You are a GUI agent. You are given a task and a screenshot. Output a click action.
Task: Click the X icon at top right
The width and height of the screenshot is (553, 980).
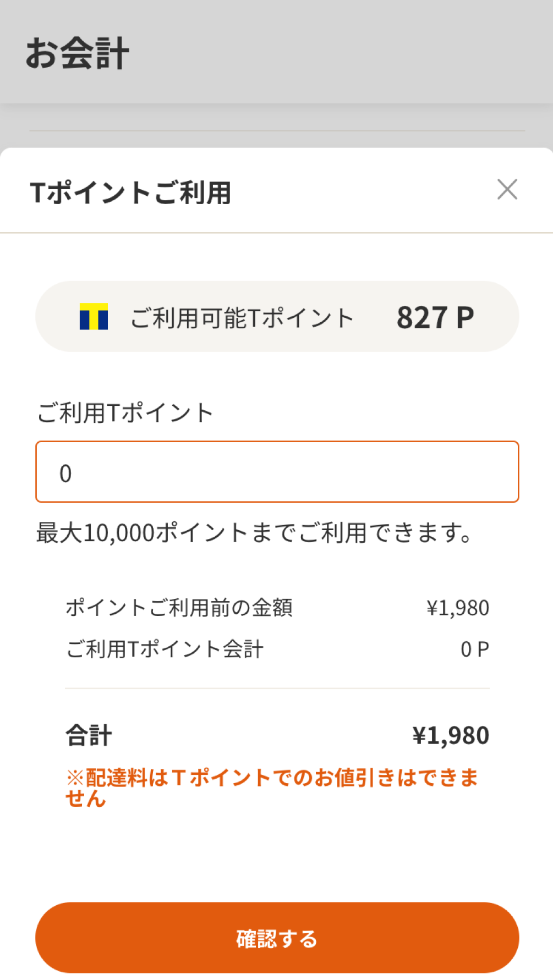point(508,189)
